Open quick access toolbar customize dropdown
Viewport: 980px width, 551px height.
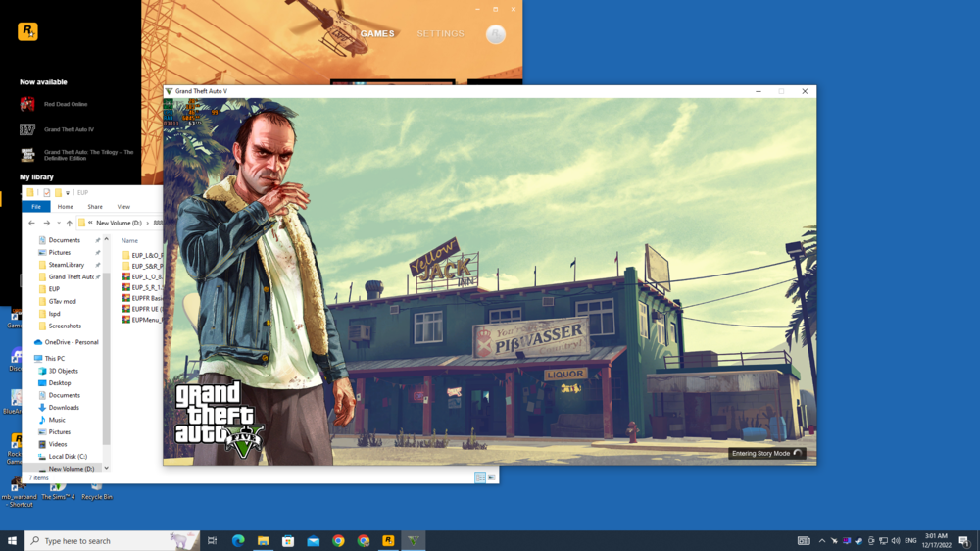coord(68,192)
